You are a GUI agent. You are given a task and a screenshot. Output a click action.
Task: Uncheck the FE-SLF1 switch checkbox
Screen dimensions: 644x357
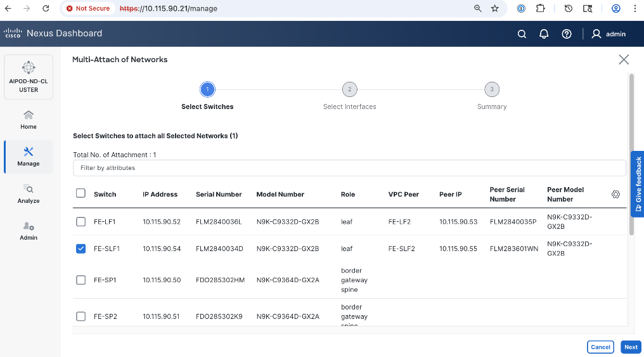[x=80, y=249]
